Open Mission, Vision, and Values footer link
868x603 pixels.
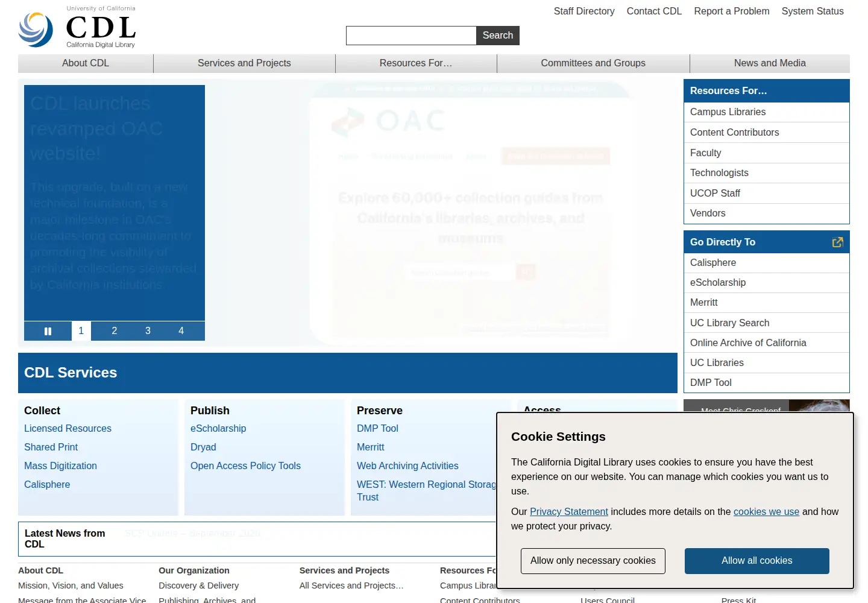tap(71, 586)
